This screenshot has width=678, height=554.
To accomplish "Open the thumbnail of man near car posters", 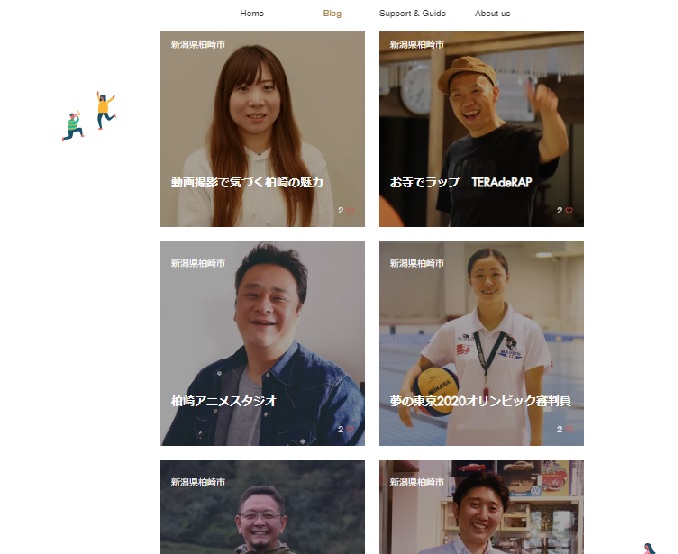I will (481, 507).
